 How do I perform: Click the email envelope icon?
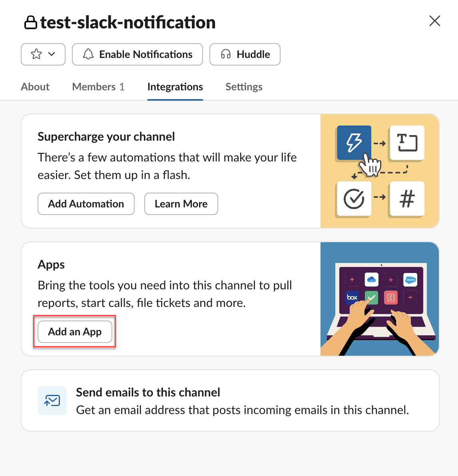click(52, 400)
